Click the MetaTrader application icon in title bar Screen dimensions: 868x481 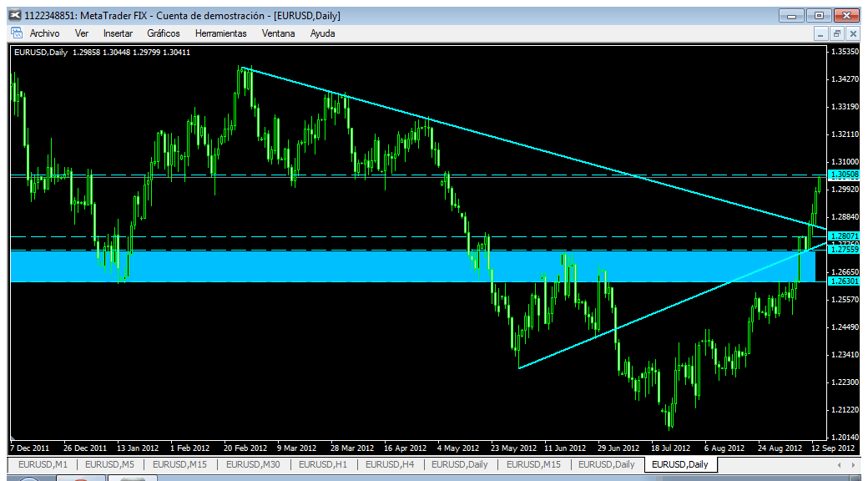click(x=16, y=15)
